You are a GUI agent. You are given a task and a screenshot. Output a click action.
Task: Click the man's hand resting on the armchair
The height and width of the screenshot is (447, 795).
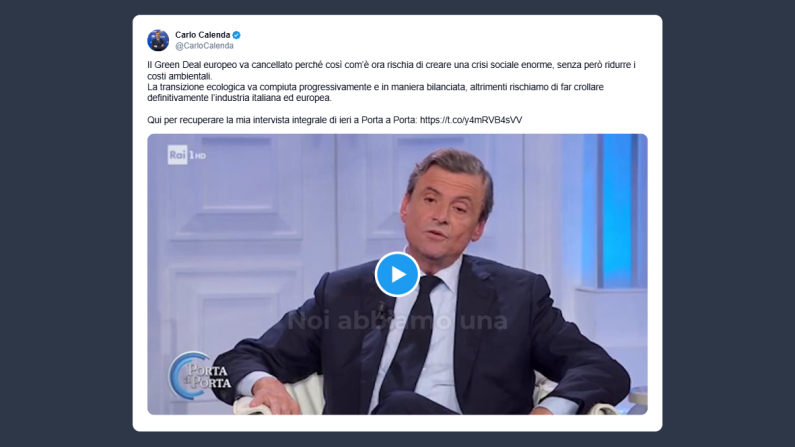click(267, 395)
